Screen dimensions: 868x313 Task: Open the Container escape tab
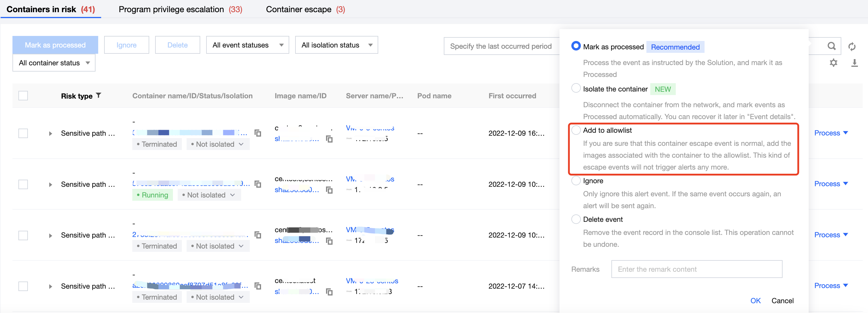305,10
